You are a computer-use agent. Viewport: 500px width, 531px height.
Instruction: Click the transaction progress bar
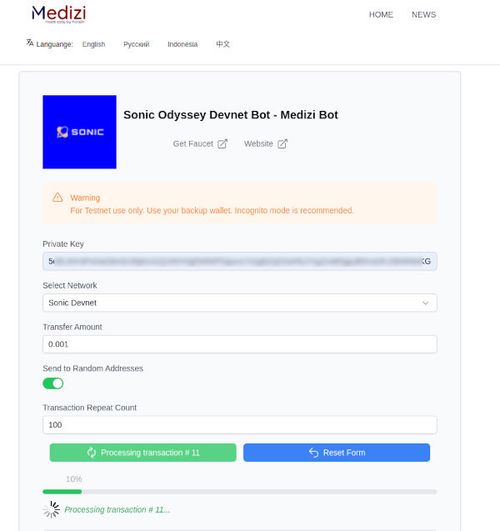click(x=240, y=492)
